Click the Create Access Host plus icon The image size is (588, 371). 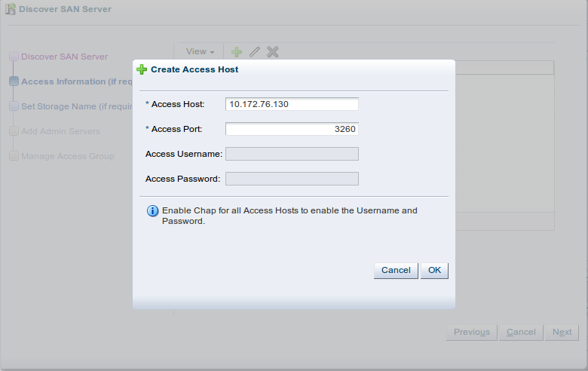[142, 69]
